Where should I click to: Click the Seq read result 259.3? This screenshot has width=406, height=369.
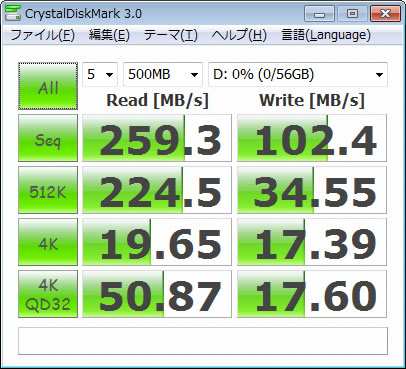click(x=157, y=138)
